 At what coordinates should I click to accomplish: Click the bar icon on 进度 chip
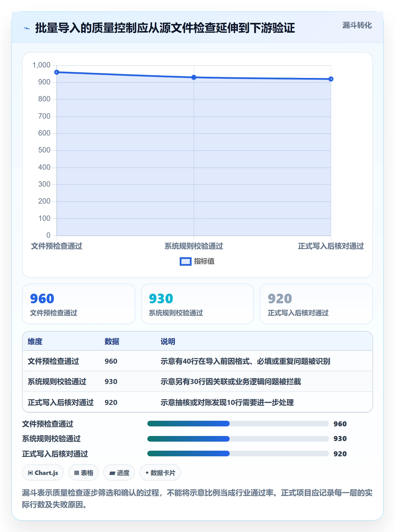point(112,473)
